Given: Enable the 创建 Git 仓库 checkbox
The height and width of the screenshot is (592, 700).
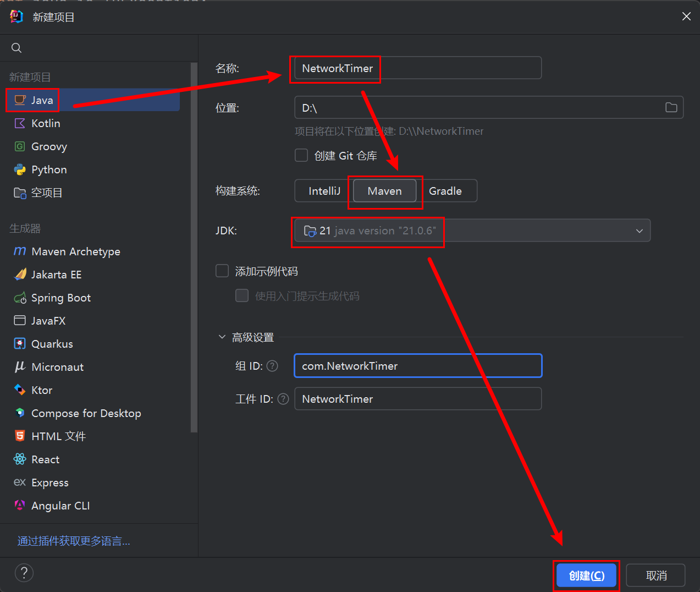Looking at the screenshot, I should (301, 155).
